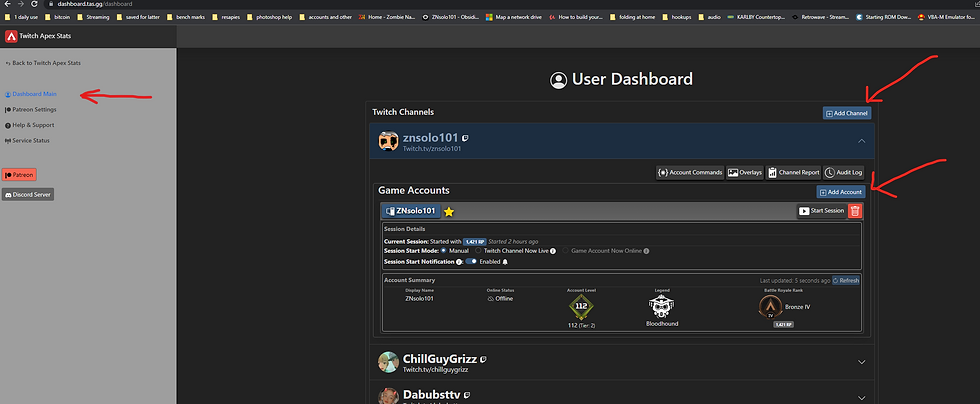Open Service Status page

27,141
